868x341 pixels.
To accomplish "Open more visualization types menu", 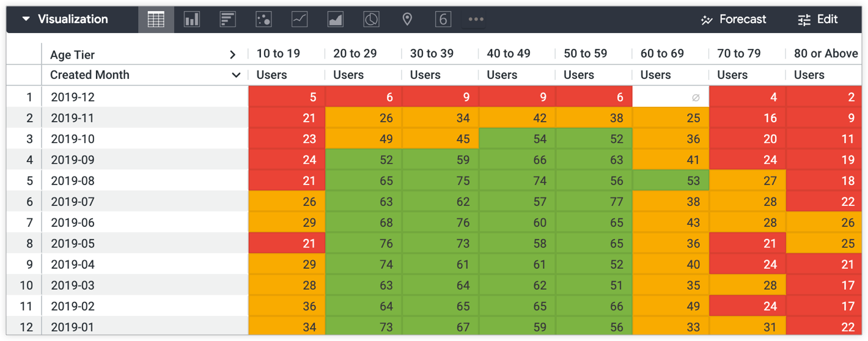I will coord(476,20).
